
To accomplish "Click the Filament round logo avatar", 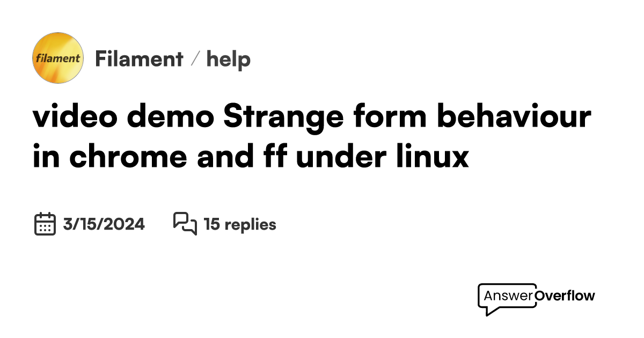I will click(x=58, y=58).
